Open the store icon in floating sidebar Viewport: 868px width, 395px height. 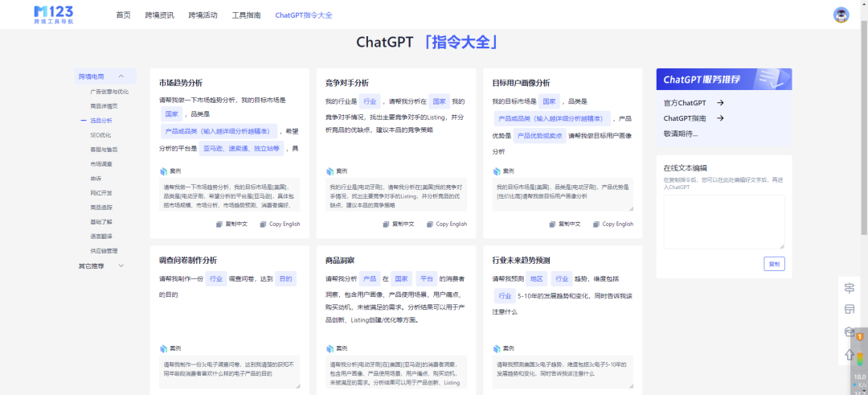(x=849, y=310)
